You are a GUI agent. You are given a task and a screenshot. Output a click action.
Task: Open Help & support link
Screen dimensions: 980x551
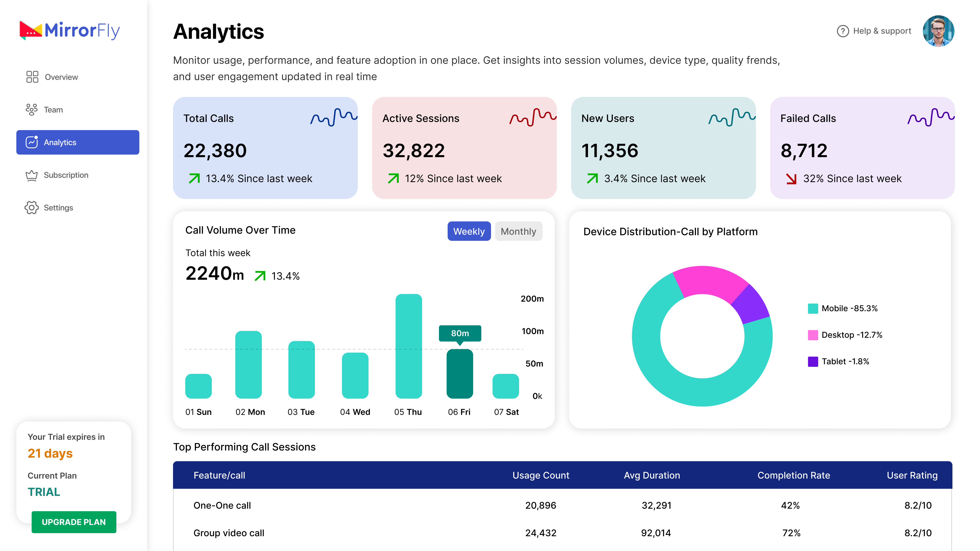coord(882,31)
